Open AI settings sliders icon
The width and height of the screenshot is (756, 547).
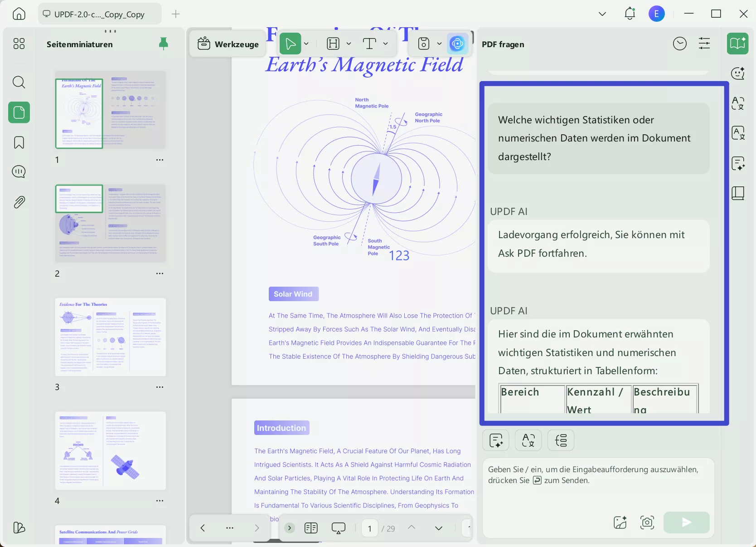click(x=704, y=44)
